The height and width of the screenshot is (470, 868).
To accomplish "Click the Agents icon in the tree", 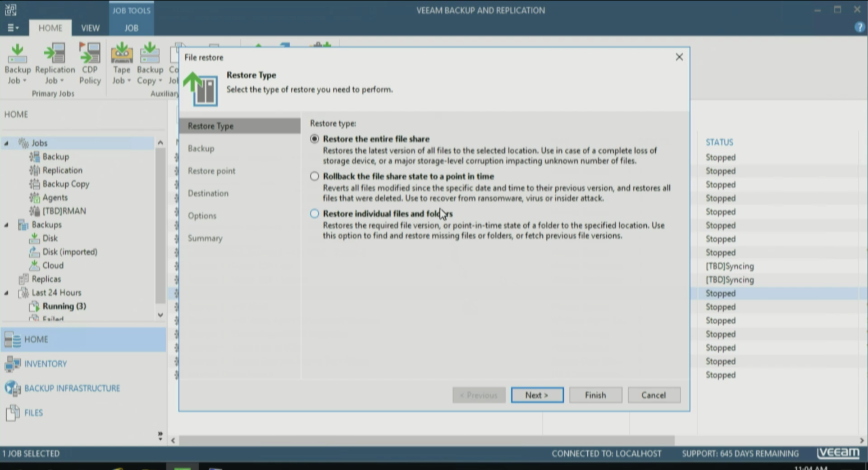I will pyautogui.click(x=35, y=197).
